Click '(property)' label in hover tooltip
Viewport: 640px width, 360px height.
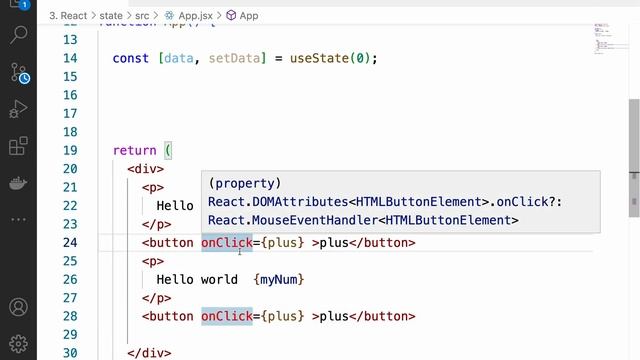pyautogui.click(x=245, y=183)
